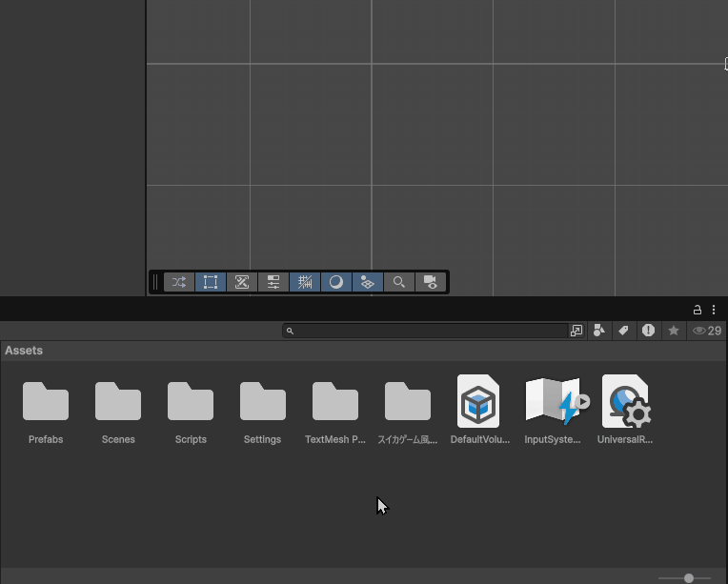The height and width of the screenshot is (584, 728).
Task: Toggle the grid snapping overlay button
Action: point(305,282)
